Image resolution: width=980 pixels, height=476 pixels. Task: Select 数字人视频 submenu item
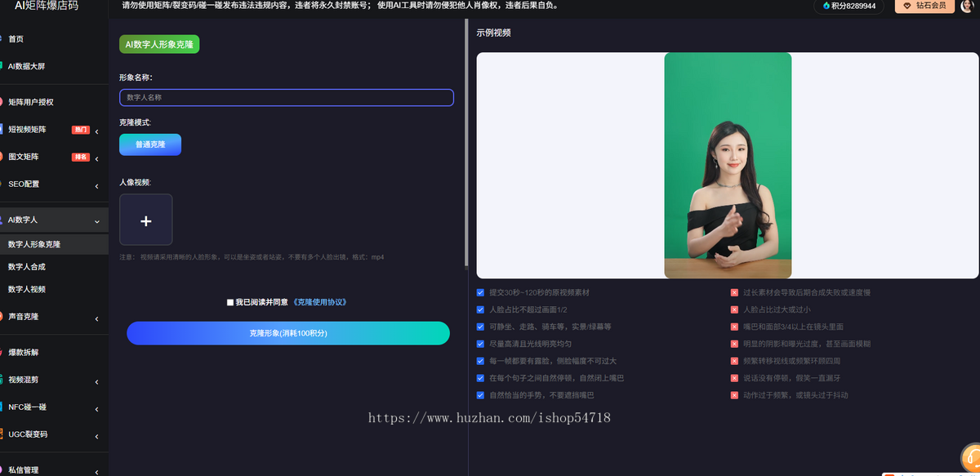(x=26, y=289)
